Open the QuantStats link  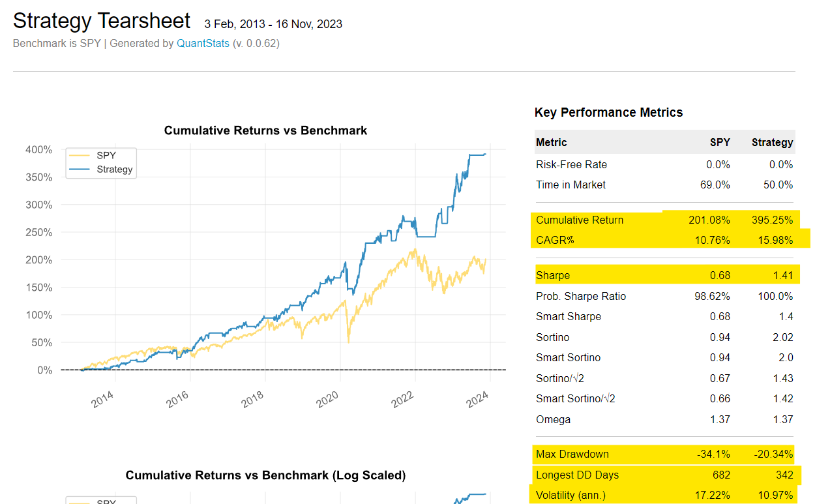(203, 43)
